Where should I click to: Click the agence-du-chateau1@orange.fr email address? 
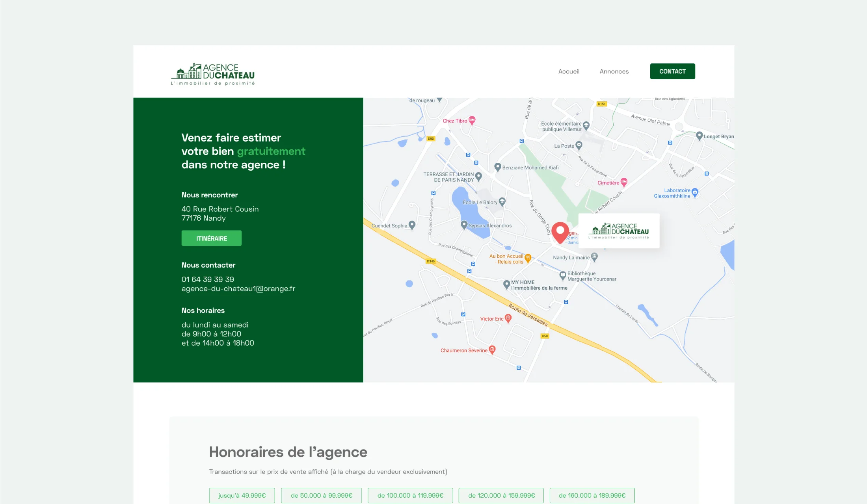pos(238,288)
